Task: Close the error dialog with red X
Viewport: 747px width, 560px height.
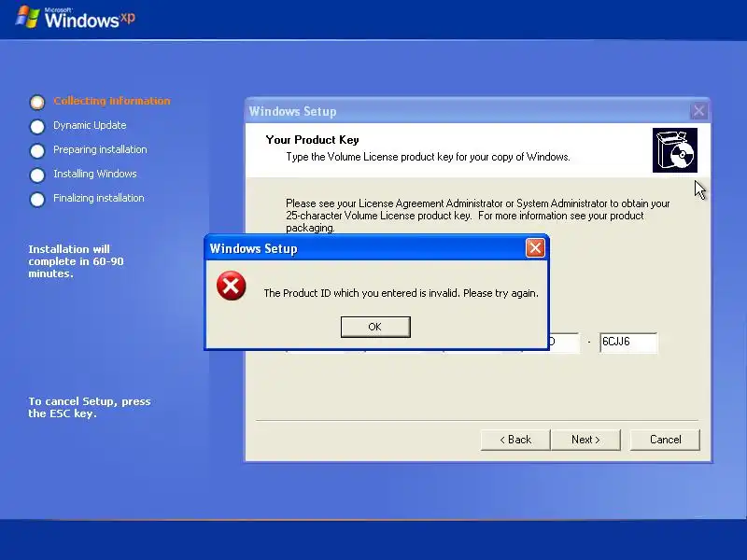Action: coord(535,248)
